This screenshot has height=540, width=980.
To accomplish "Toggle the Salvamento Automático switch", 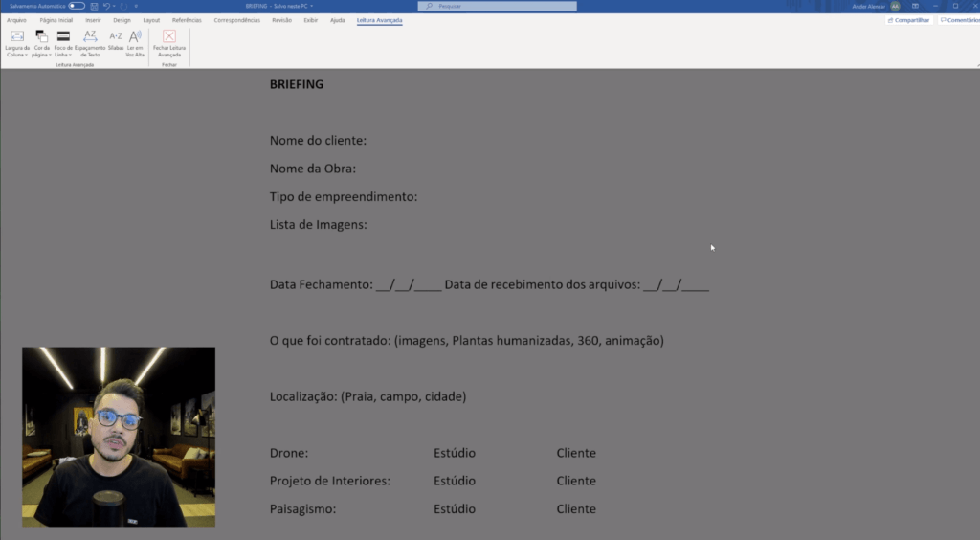I will tap(77, 6).
